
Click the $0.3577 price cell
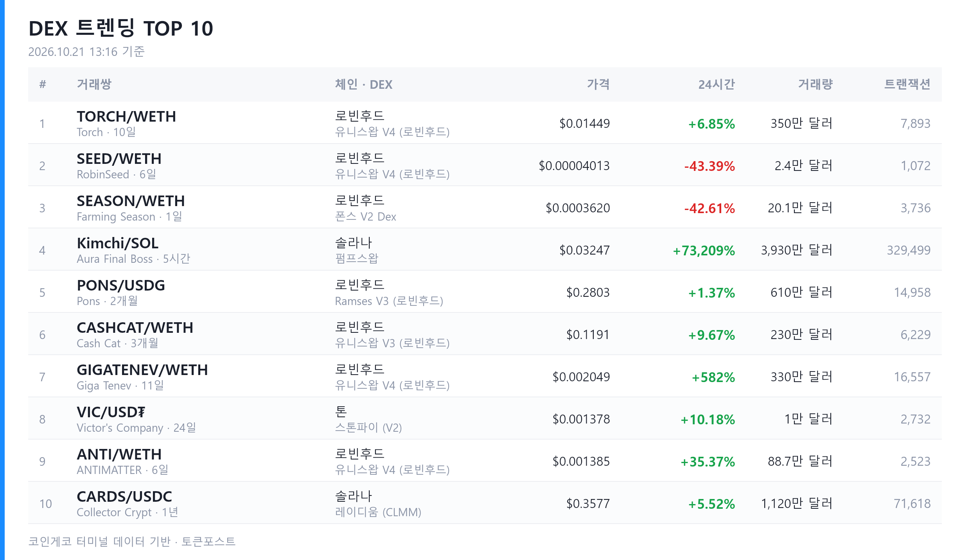[588, 504]
